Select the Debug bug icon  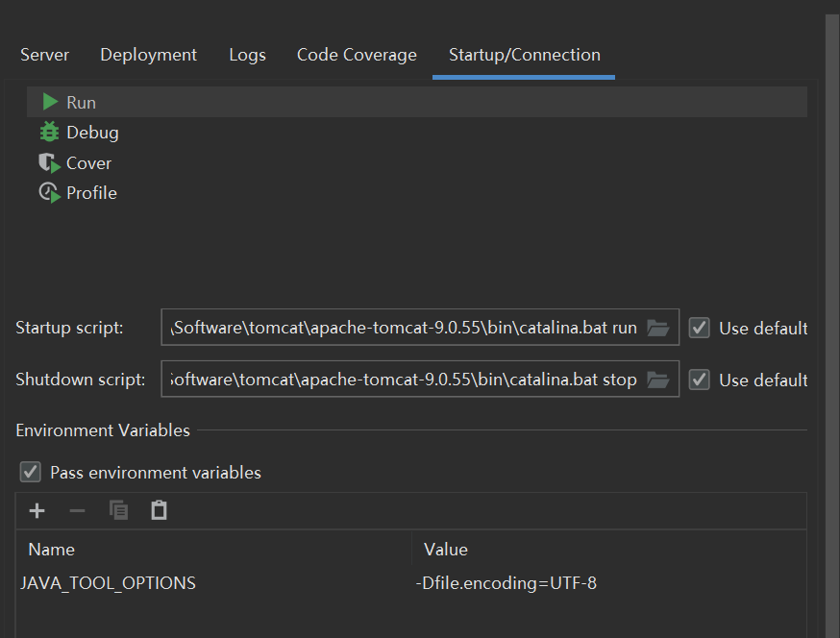(50, 133)
